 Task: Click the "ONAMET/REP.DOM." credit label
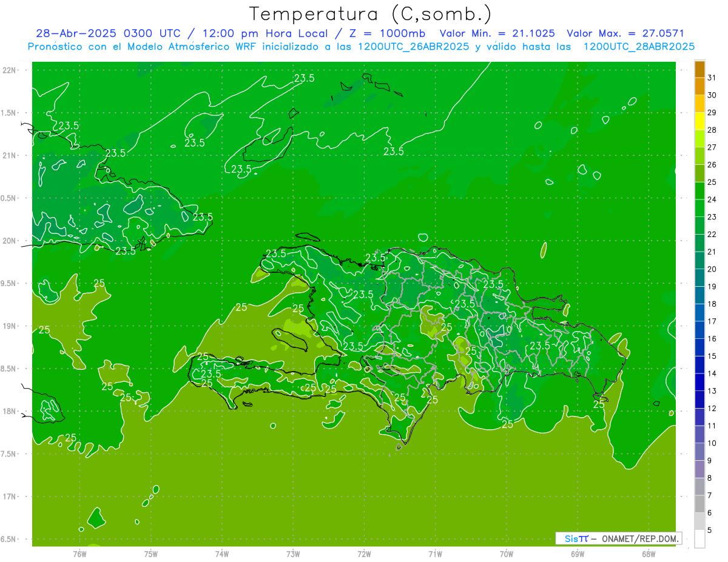coord(639,538)
